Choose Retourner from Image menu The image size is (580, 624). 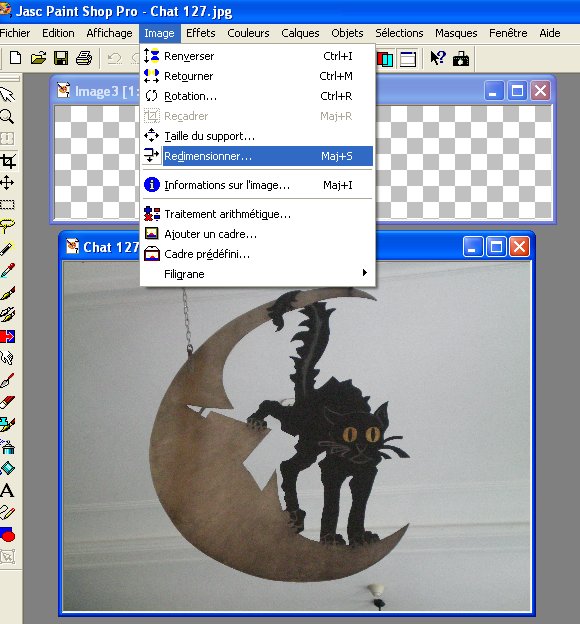[258, 76]
